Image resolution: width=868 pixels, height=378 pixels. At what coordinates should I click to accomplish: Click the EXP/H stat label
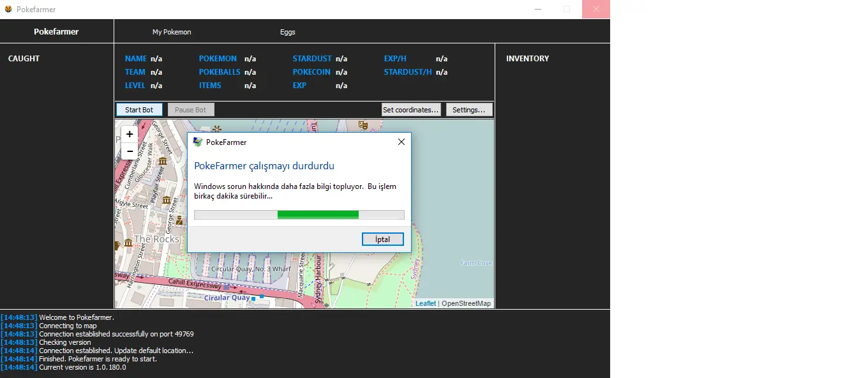pyautogui.click(x=395, y=58)
